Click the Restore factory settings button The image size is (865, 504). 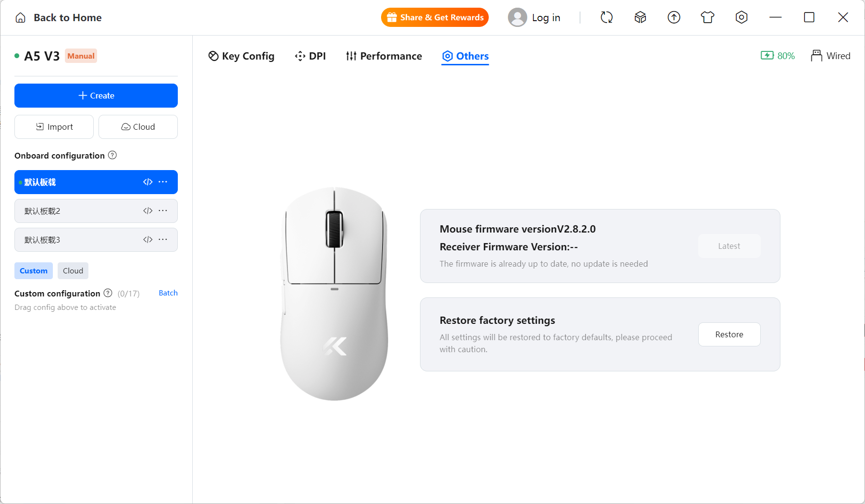coord(729,334)
